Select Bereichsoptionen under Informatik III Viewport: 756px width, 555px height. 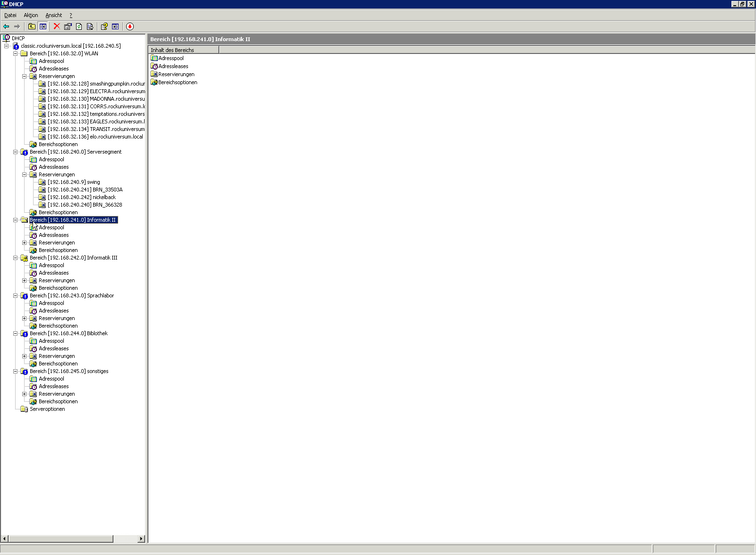(58, 288)
